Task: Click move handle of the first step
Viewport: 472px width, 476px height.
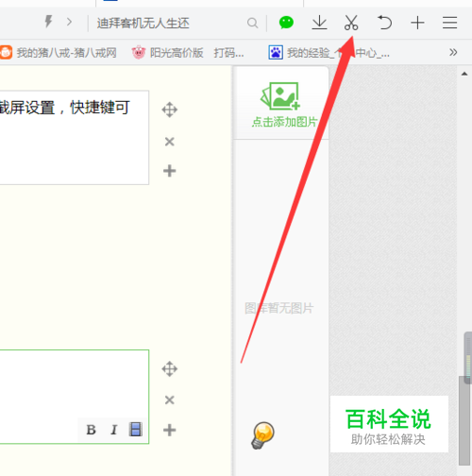Action: pos(170,110)
